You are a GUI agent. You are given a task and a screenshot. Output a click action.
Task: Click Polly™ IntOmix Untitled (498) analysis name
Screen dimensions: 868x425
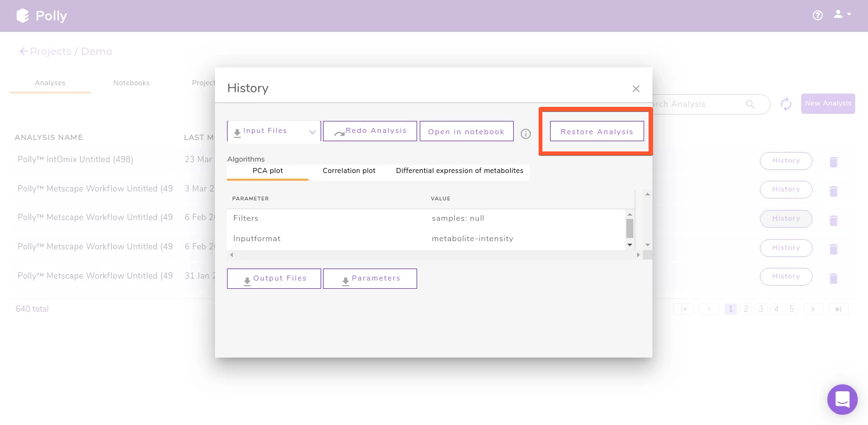coord(76,160)
